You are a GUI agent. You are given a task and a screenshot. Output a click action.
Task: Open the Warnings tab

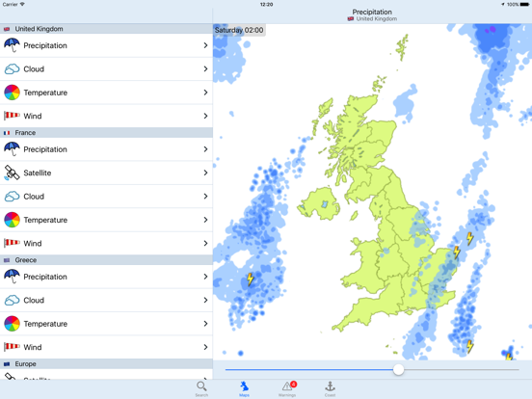coord(287,388)
